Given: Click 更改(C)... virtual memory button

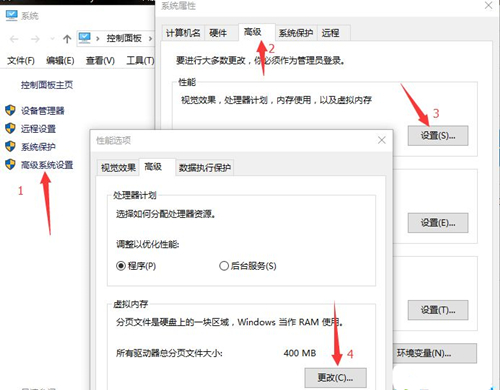Looking at the screenshot, I should [x=335, y=378].
